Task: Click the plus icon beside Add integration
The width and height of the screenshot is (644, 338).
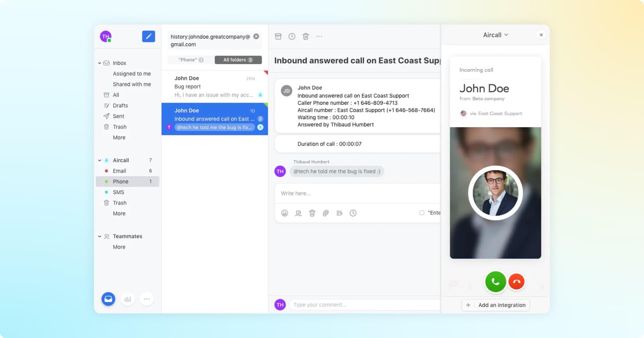Action: pos(468,305)
